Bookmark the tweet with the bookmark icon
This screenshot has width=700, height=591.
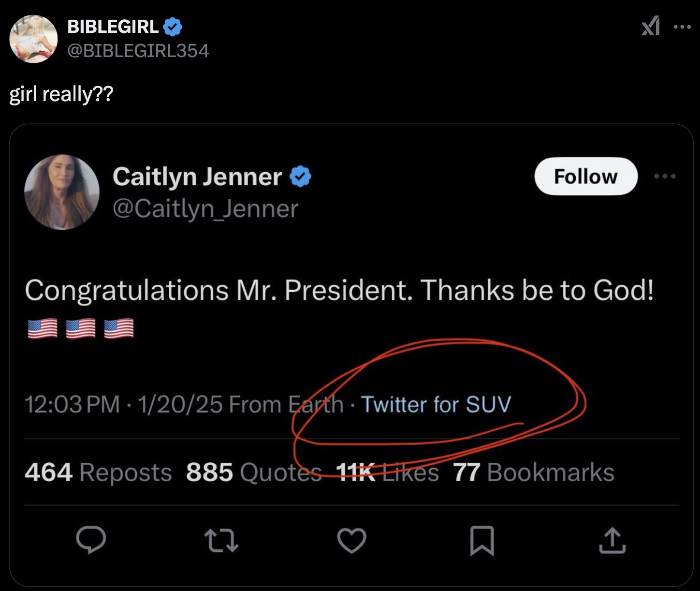(482, 540)
